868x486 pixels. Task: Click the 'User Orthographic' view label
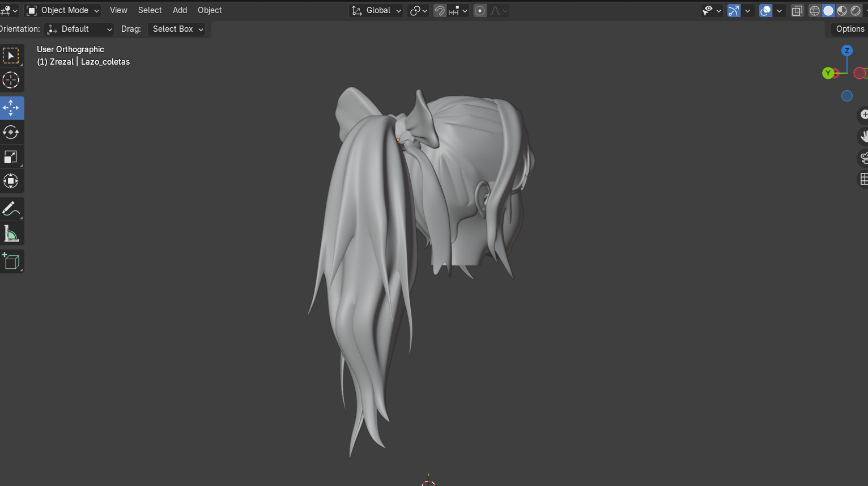[x=70, y=49]
